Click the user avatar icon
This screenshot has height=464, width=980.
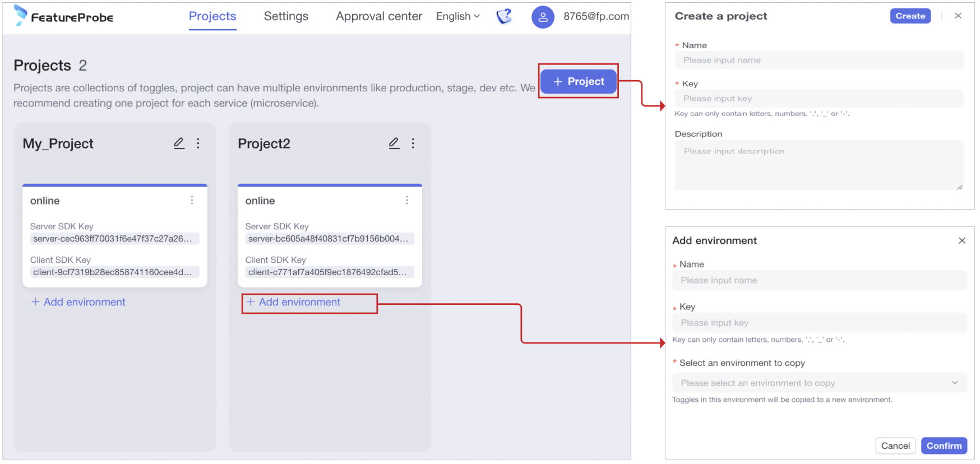click(542, 17)
